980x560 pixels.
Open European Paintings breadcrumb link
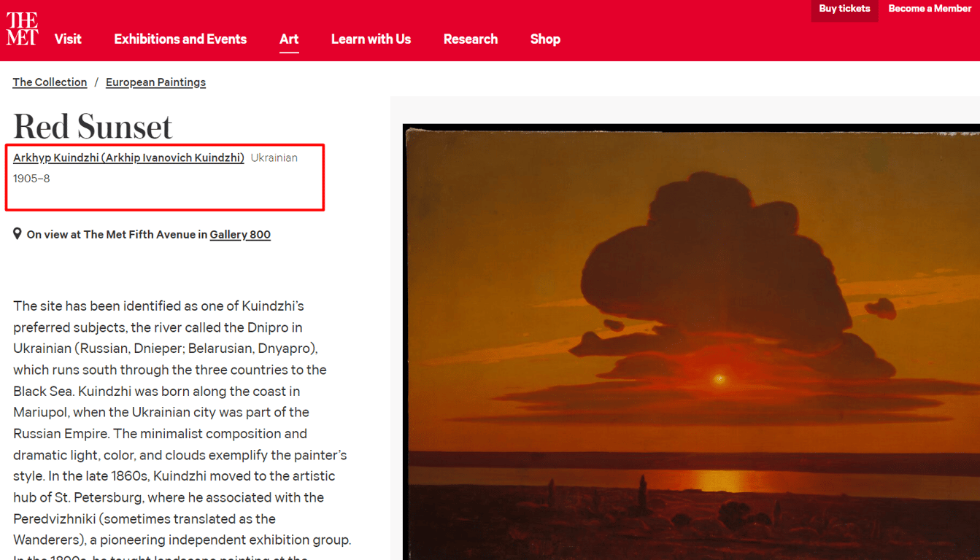[155, 82]
